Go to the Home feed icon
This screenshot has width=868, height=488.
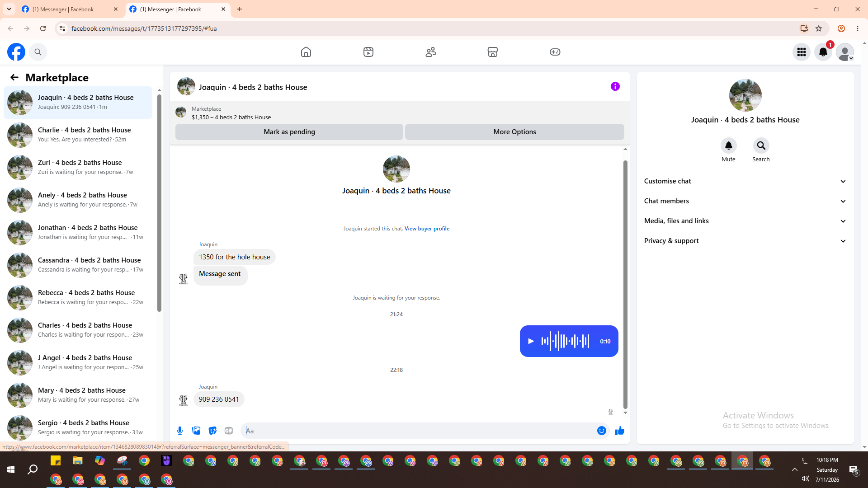pyautogui.click(x=306, y=52)
